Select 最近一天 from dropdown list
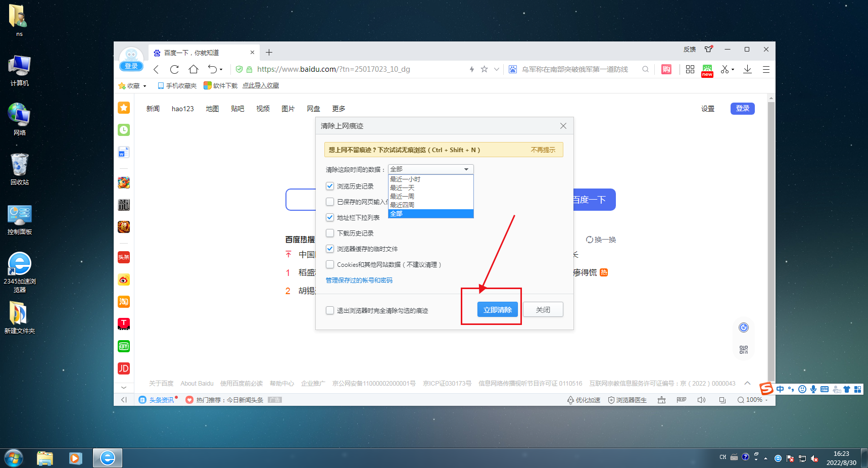Viewport: 868px width, 468px height. (431, 188)
